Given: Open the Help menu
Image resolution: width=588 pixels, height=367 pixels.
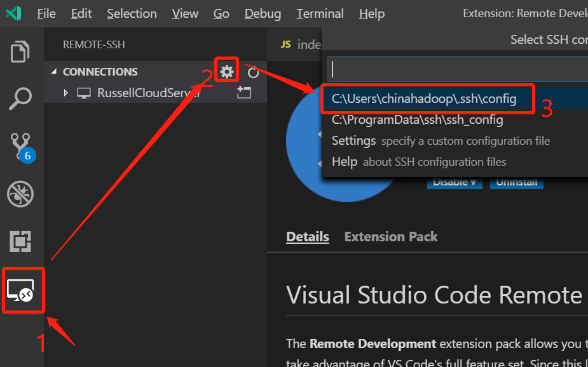Looking at the screenshot, I should click(372, 13).
